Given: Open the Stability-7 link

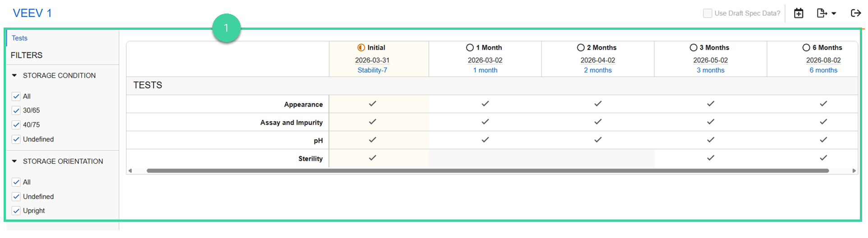Looking at the screenshot, I should click(x=372, y=70).
